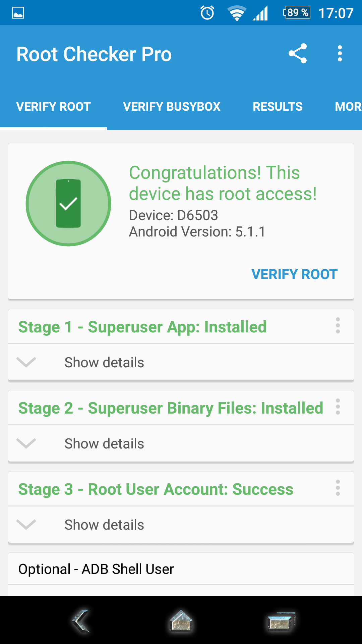This screenshot has width=362, height=644.
Task: Open the app overflow menu
Action: (340, 54)
